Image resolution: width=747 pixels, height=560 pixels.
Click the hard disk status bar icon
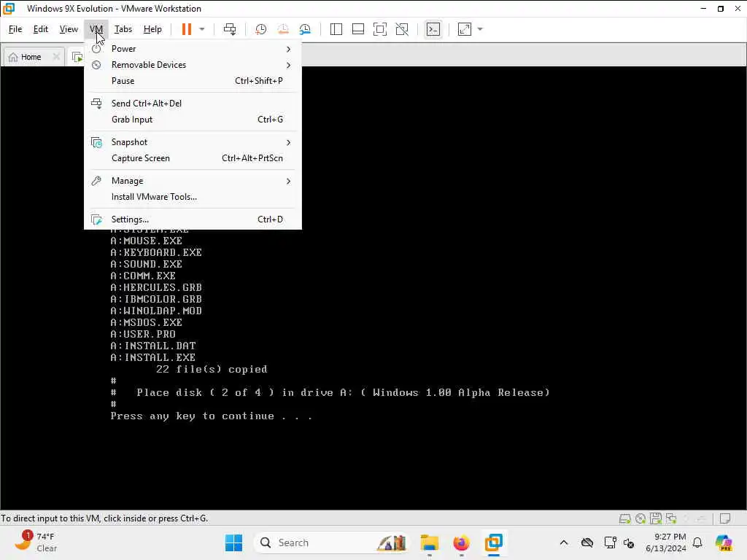(x=624, y=518)
